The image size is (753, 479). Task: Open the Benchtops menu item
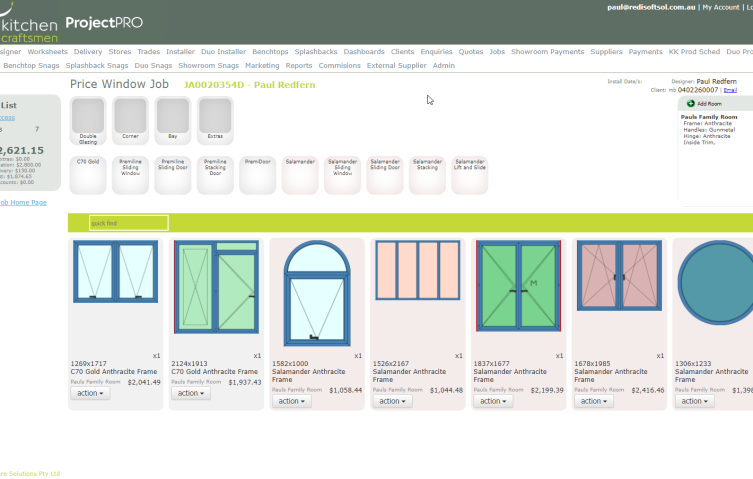tap(270, 51)
